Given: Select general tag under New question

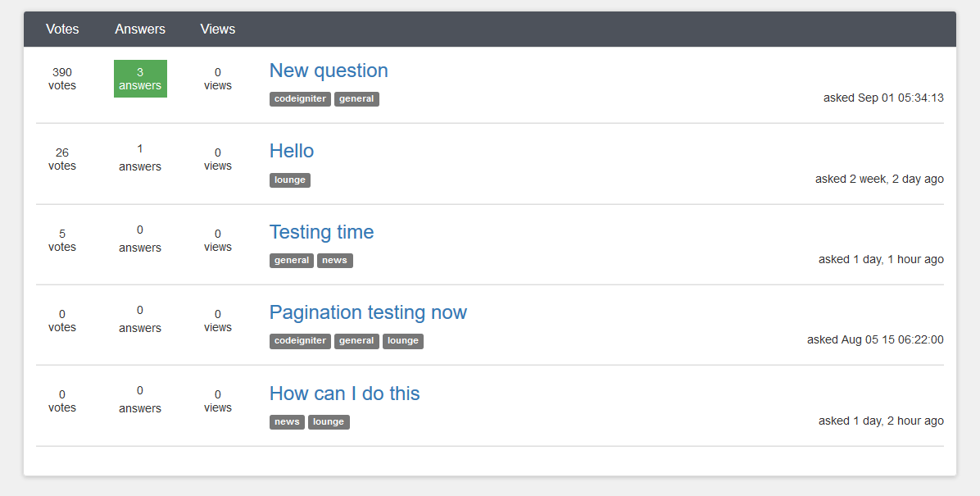Looking at the screenshot, I should point(356,99).
